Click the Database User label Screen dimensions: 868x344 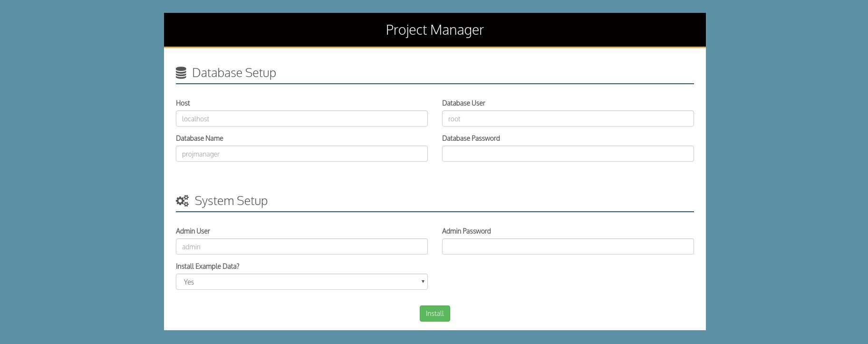click(x=463, y=103)
